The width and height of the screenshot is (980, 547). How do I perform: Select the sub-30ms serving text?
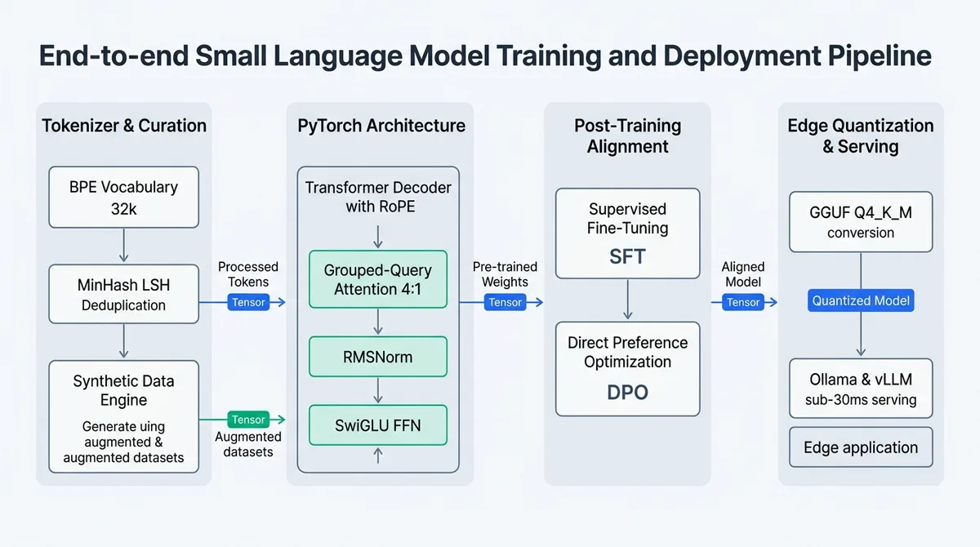point(861,401)
